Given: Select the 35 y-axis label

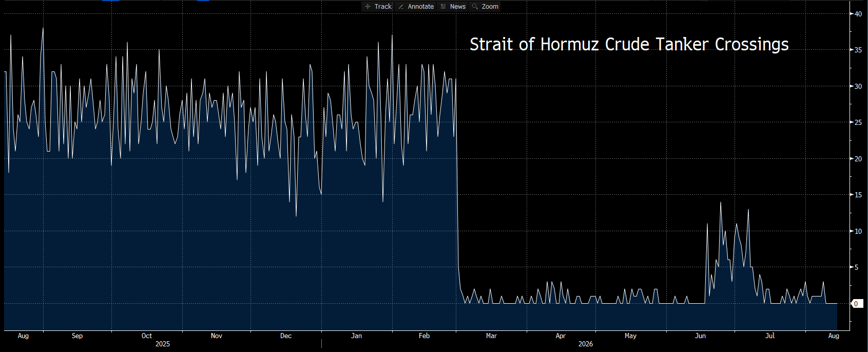Looking at the screenshot, I should click(x=858, y=50).
